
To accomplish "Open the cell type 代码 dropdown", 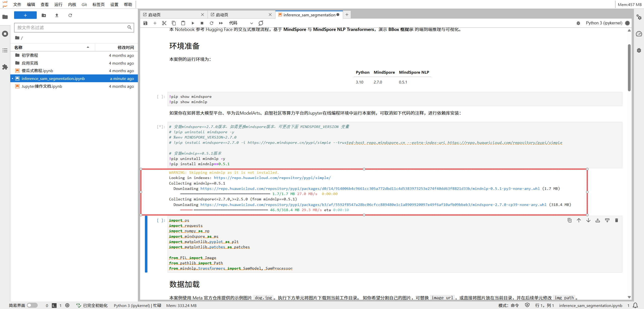I will tap(241, 23).
